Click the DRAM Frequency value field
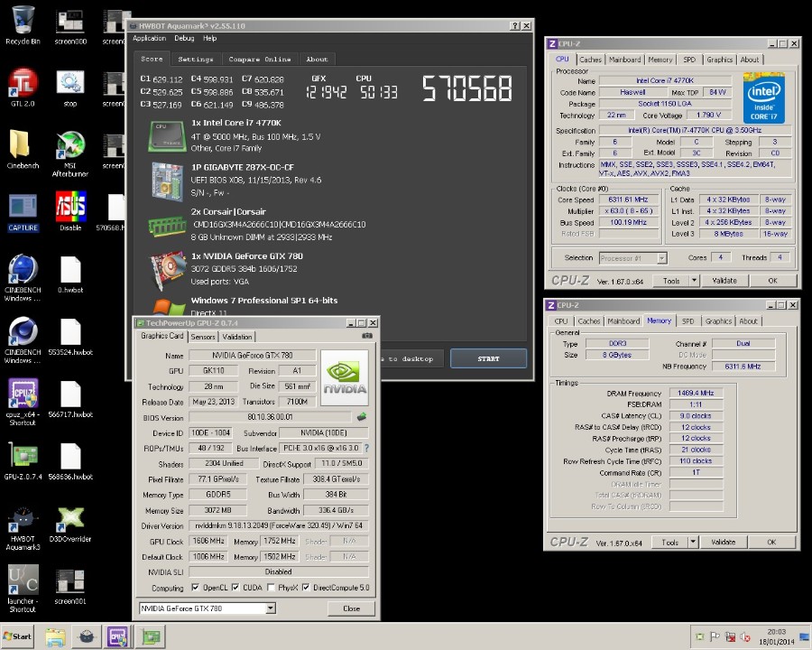The image size is (812, 650). click(696, 393)
